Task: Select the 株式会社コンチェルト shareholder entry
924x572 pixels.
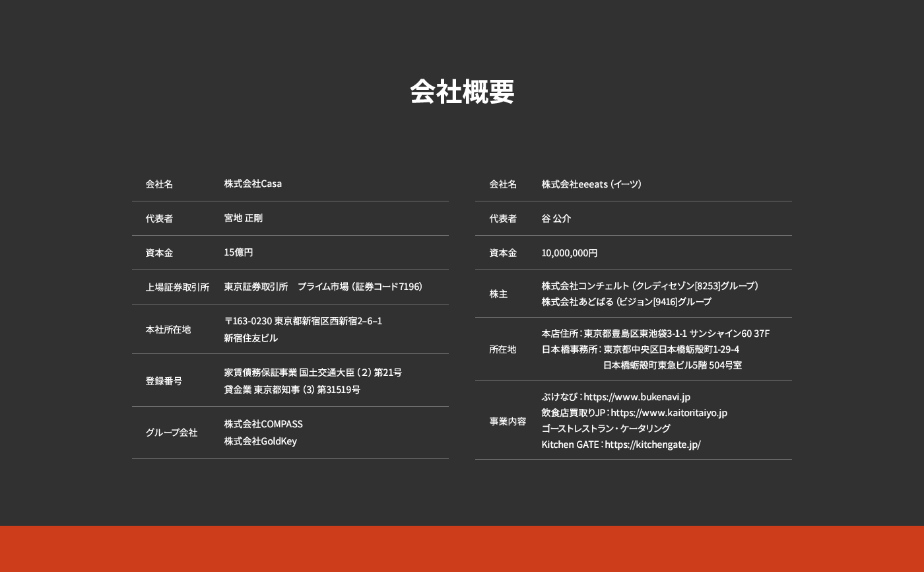Action: tap(650, 286)
